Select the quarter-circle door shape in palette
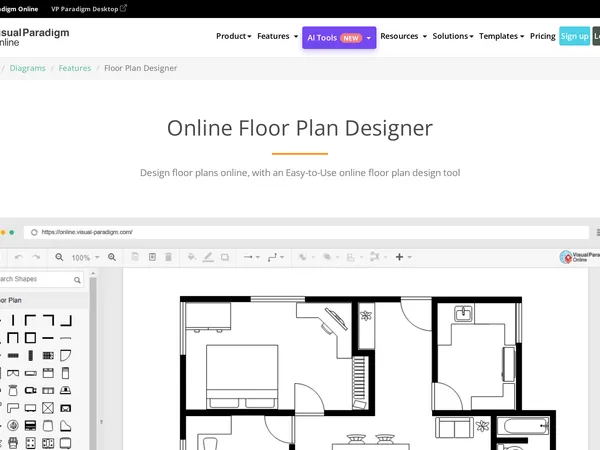The image size is (600, 450). point(65,355)
